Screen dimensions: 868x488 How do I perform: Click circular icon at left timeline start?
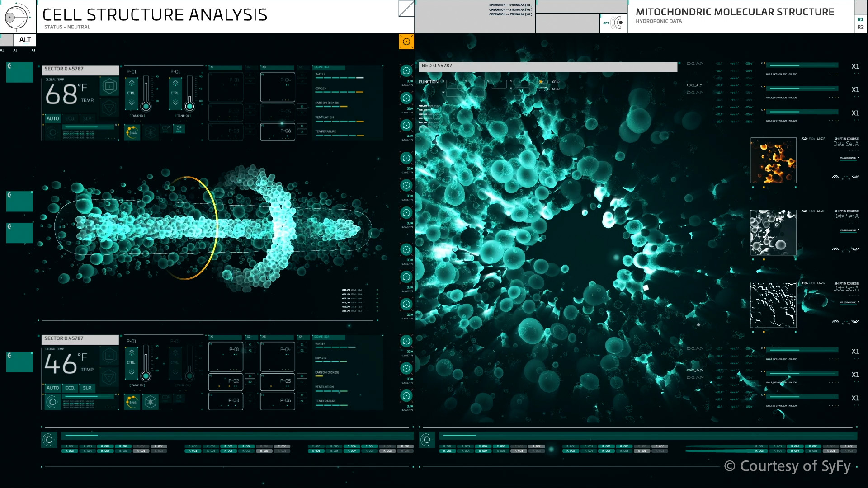tap(49, 440)
